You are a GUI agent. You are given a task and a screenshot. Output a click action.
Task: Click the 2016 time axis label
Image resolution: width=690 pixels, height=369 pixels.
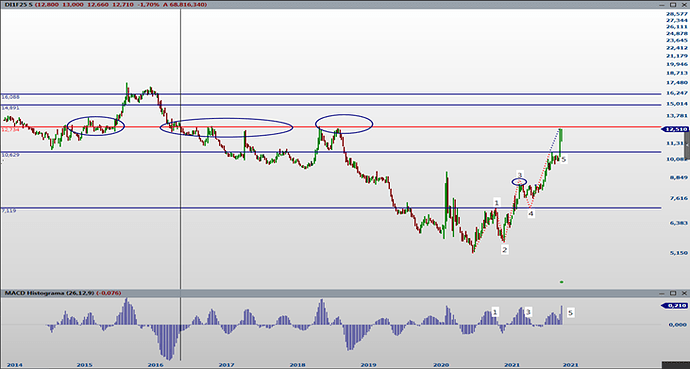156,365
